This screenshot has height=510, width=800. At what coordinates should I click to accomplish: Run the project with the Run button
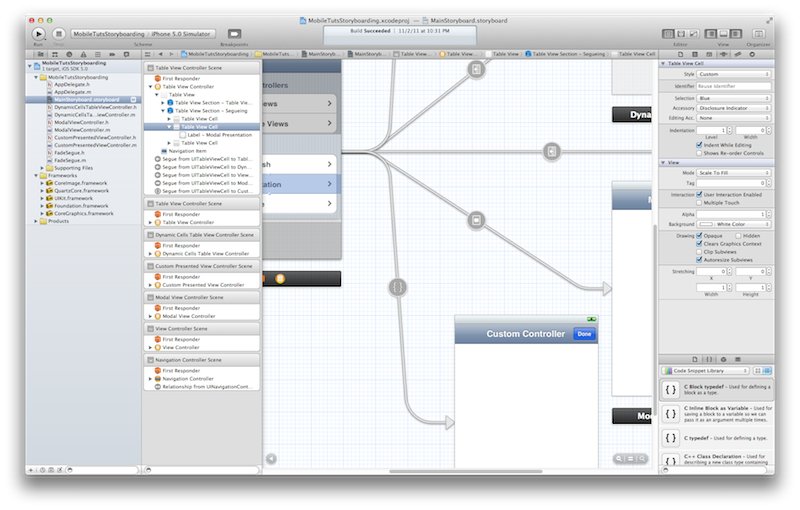coord(38,34)
